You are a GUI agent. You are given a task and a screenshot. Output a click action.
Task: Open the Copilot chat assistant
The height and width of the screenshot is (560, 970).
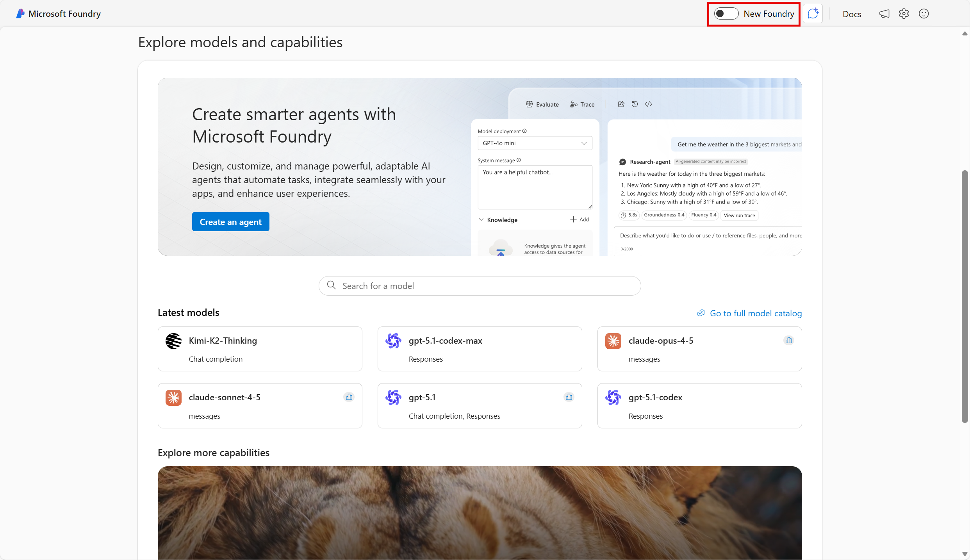(x=813, y=13)
